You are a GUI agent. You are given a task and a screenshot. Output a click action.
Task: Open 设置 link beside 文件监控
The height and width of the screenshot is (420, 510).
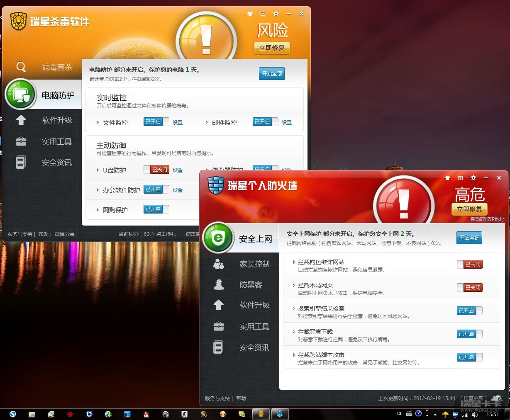pos(178,122)
